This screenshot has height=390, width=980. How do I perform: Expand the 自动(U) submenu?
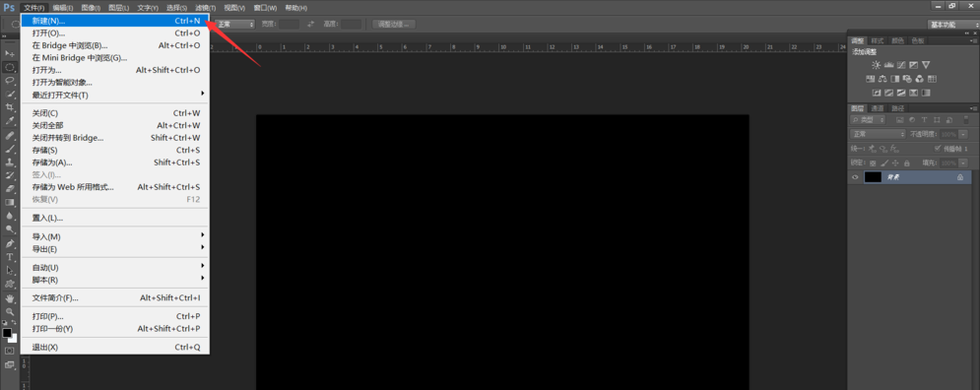(x=115, y=268)
